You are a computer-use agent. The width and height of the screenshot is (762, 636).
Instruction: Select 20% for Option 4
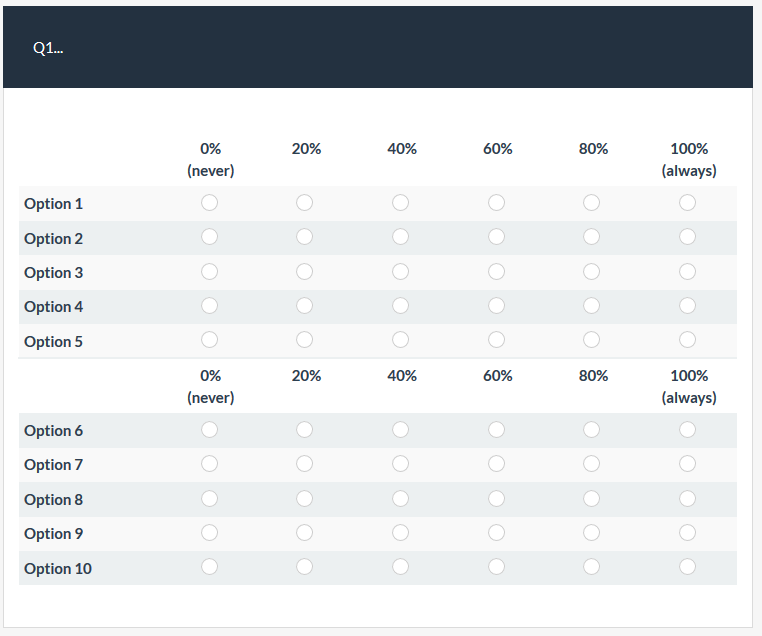(x=305, y=306)
